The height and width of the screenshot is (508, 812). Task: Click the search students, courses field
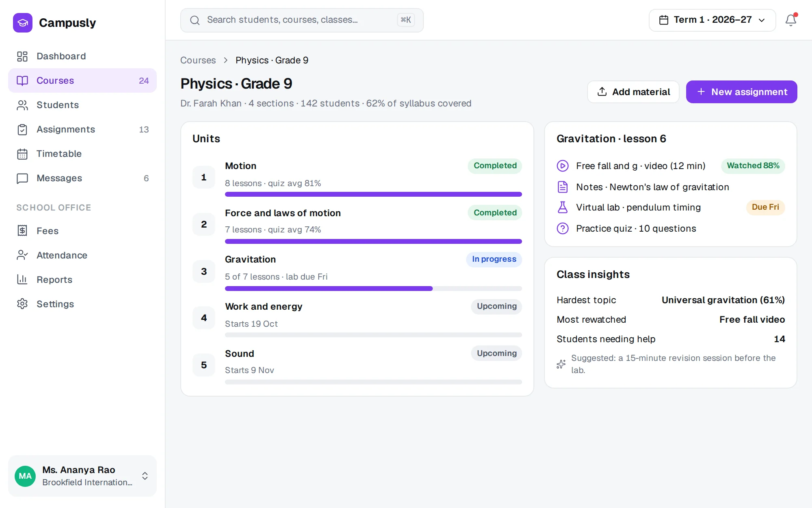tap(302, 20)
